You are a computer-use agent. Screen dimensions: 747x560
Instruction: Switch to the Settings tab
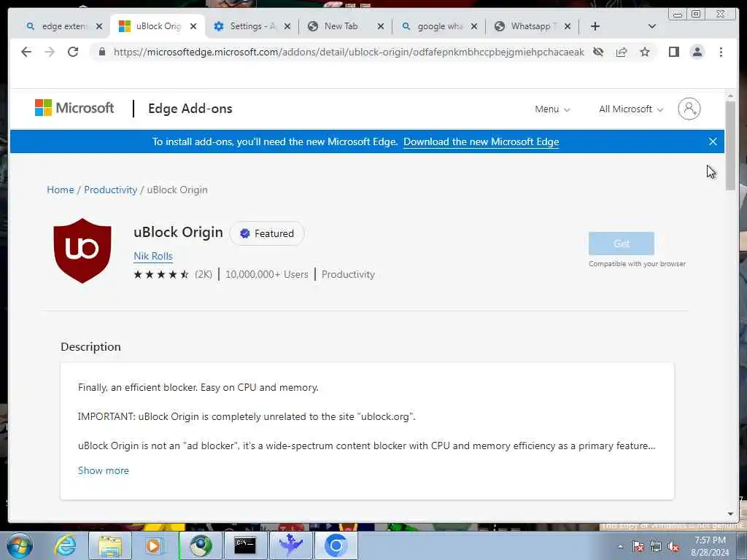[x=246, y=26]
